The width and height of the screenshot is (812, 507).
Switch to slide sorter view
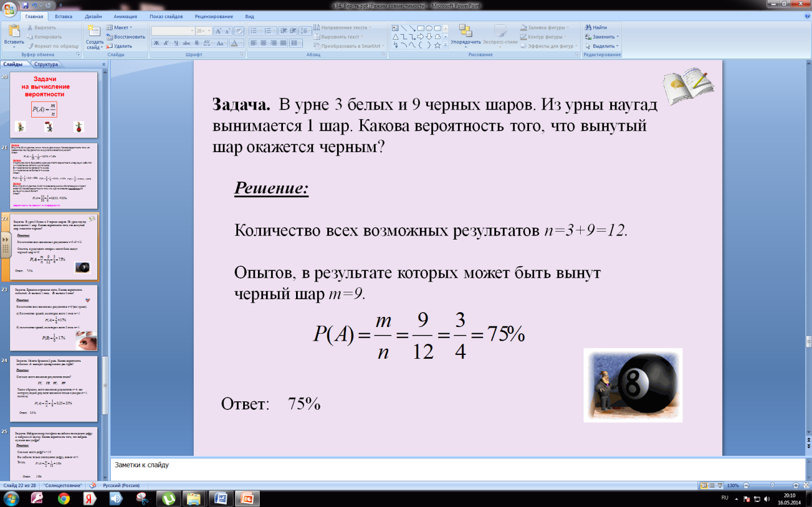coord(712,485)
